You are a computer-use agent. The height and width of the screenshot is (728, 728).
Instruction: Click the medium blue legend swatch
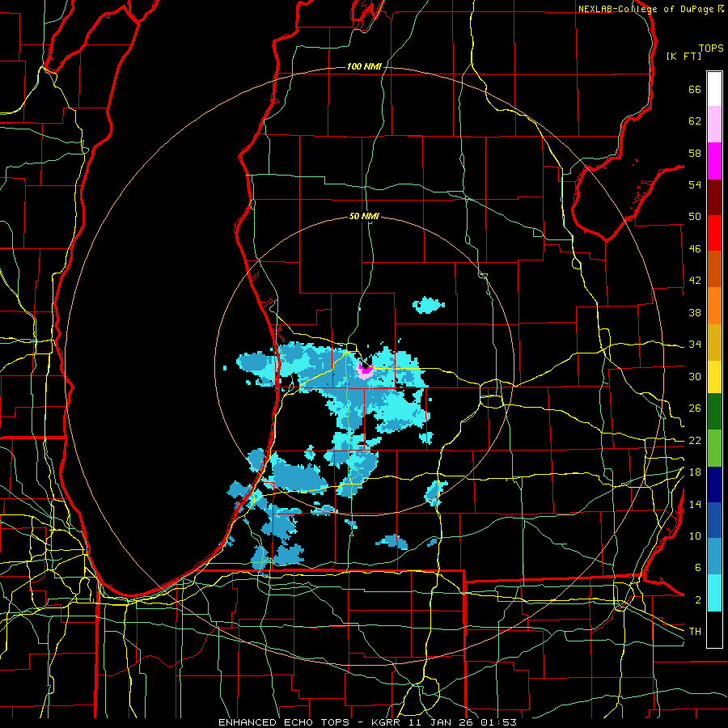pyautogui.click(x=714, y=521)
